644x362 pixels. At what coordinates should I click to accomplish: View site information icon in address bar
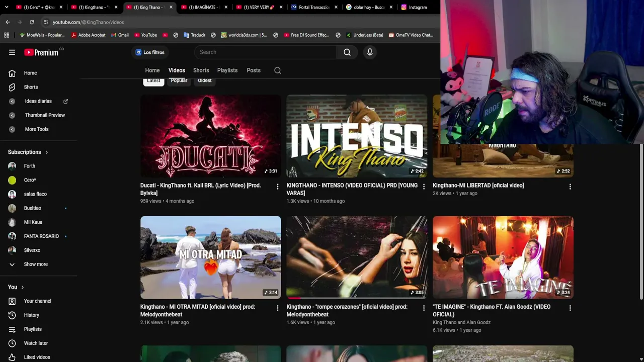[x=46, y=22]
